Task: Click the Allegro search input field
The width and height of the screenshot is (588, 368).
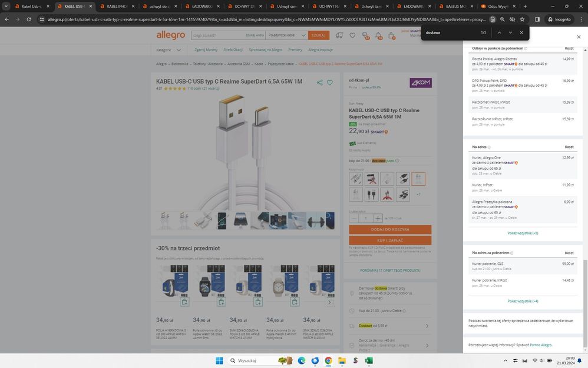Action: pos(219,35)
